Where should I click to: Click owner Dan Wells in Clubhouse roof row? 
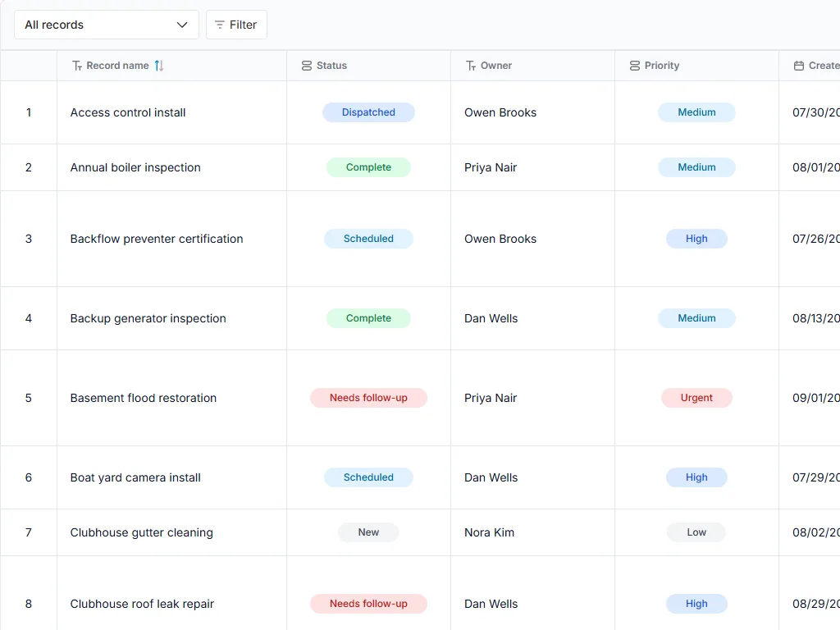[x=491, y=604]
